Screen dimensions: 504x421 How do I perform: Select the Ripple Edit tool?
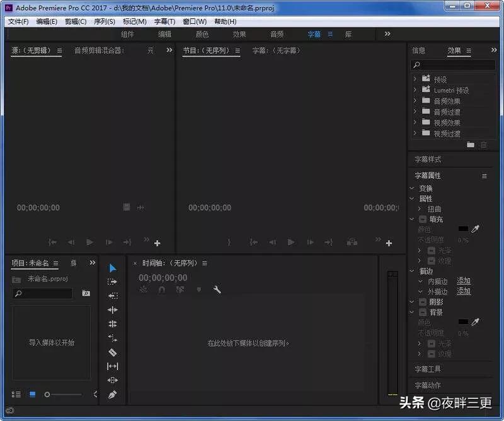pos(113,310)
